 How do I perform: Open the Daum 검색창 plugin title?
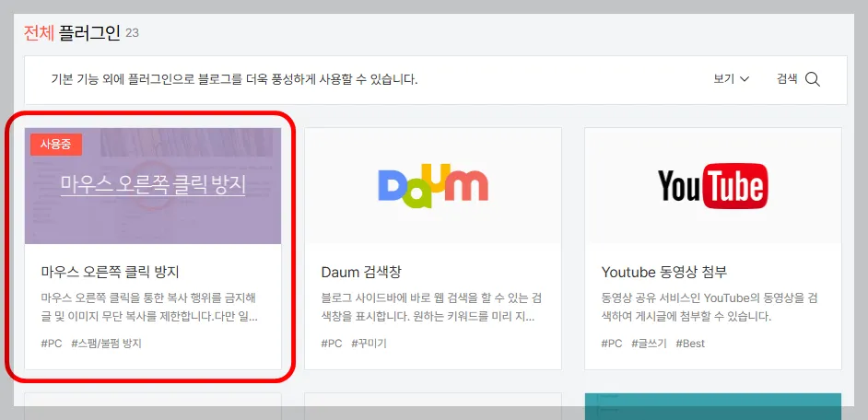click(x=361, y=273)
